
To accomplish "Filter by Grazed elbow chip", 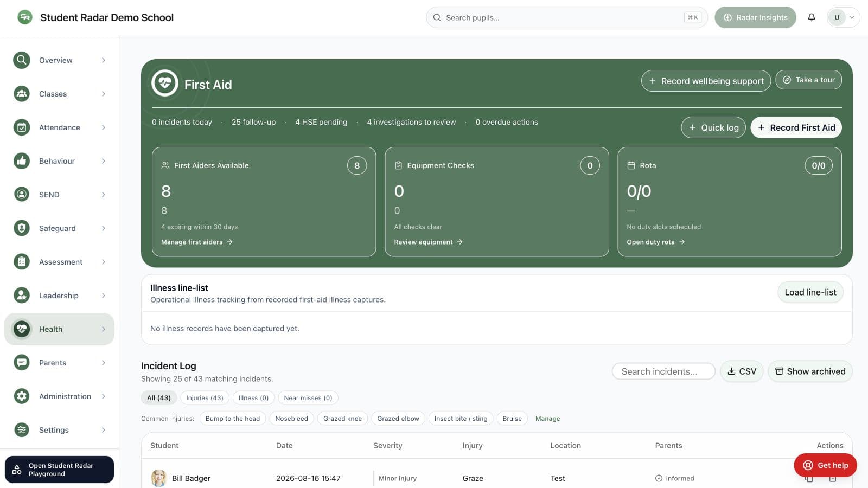I will point(398,419).
